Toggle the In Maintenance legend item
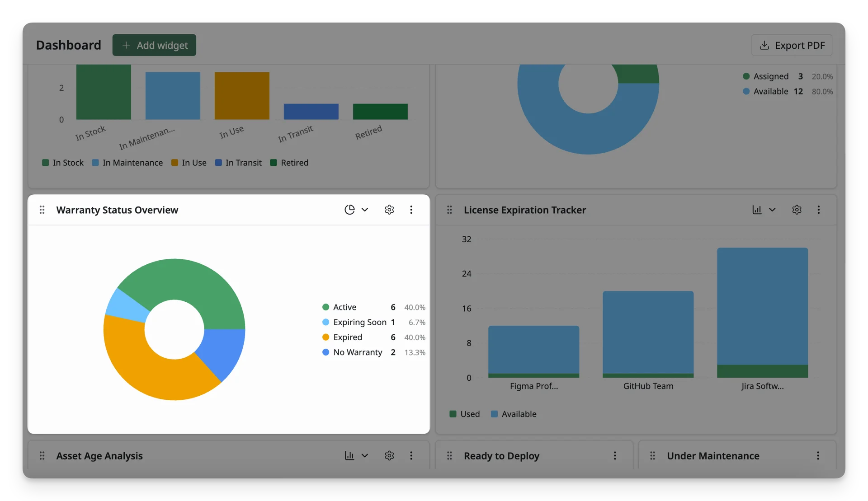This screenshot has width=868, height=501. (x=127, y=163)
